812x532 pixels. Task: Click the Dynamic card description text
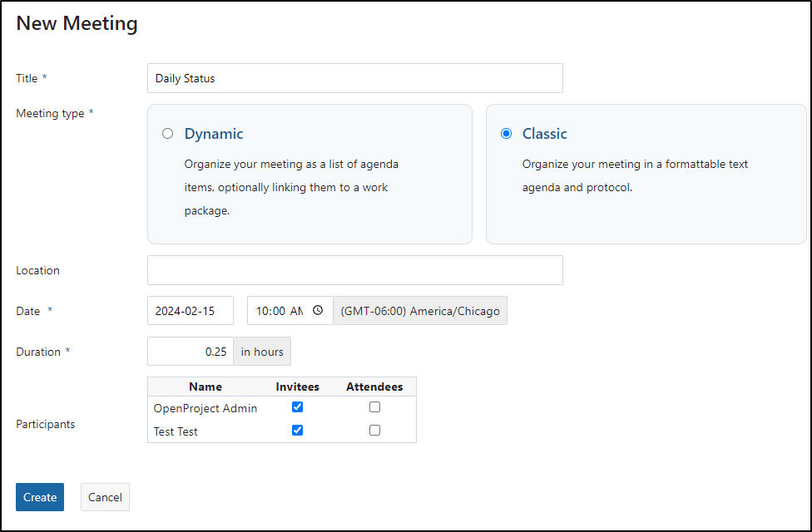coord(291,187)
